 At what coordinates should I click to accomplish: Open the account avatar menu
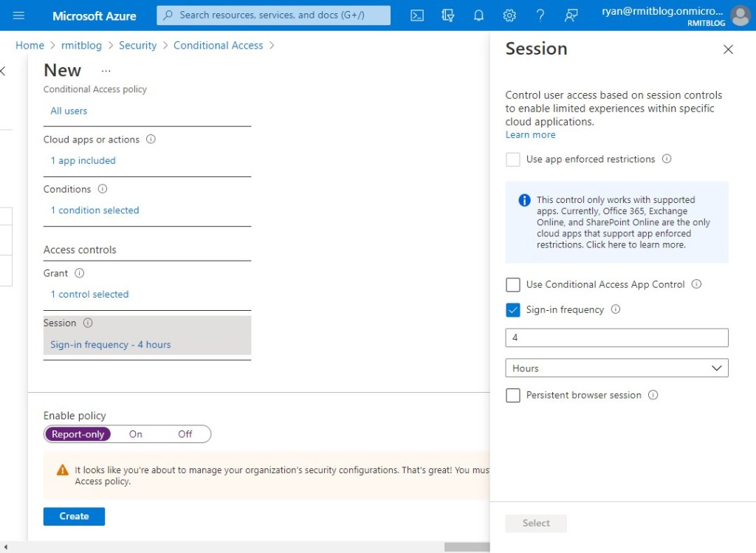click(x=740, y=16)
